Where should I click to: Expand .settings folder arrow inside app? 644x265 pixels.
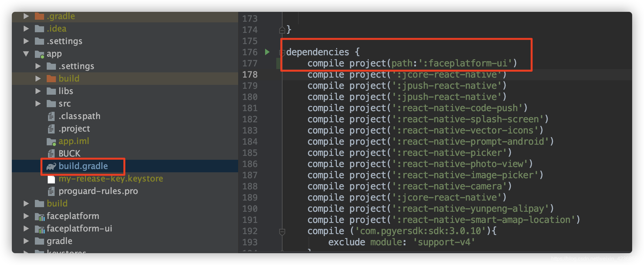tap(38, 66)
